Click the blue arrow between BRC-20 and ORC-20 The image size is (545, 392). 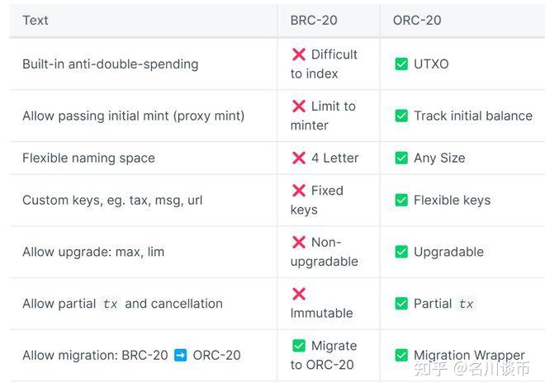point(181,356)
